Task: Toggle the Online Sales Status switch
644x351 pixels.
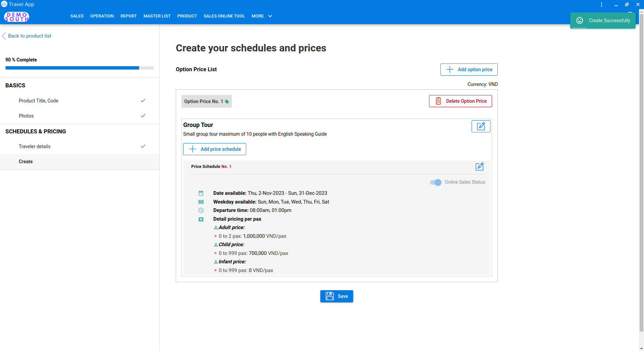Action: coord(436,182)
